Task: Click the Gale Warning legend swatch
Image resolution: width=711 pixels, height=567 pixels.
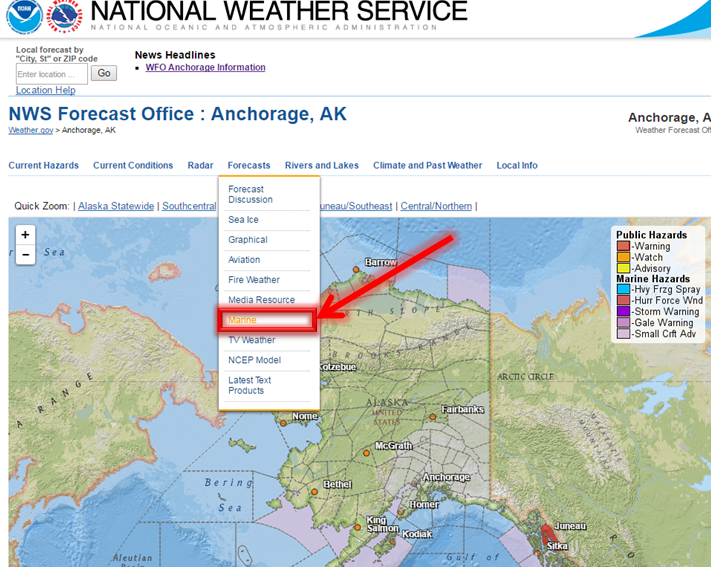Action: pos(623,323)
